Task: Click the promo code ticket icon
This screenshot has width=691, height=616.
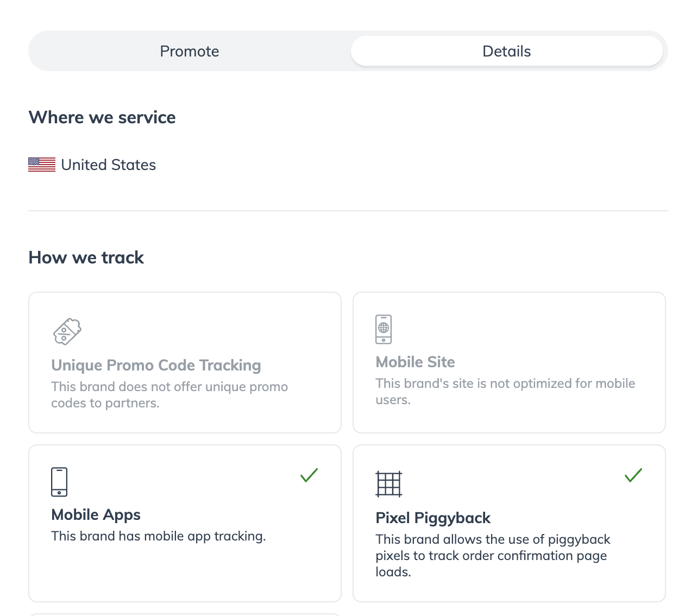Action: pos(67,331)
